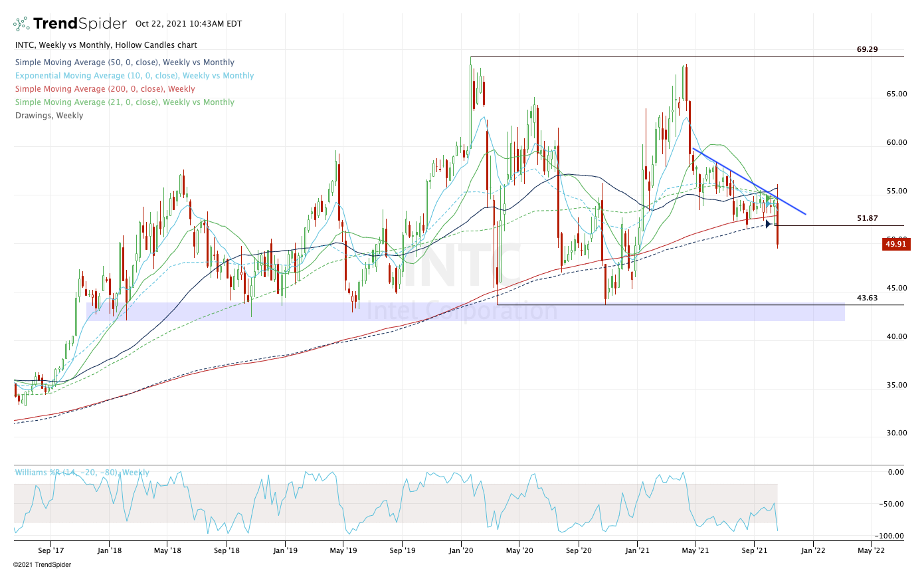The width and height of the screenshot is (924, 571).
Task: Click the 0.00 Williams %R axis label
Action: click(897, 473)
